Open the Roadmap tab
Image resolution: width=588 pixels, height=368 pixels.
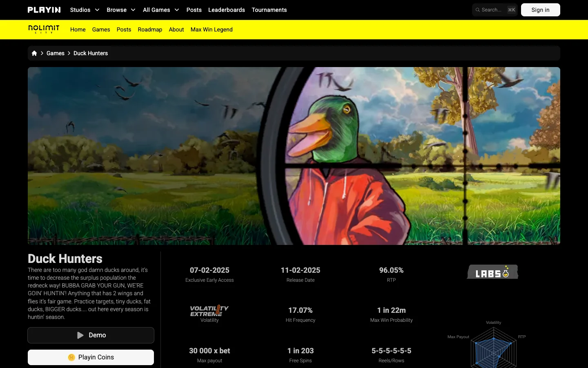pos(150,29)
